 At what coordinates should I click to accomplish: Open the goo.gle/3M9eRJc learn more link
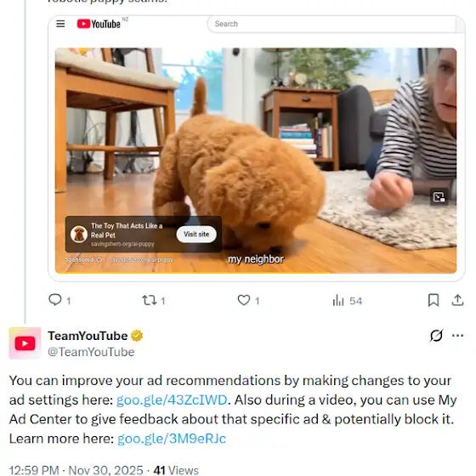(172, 439)
